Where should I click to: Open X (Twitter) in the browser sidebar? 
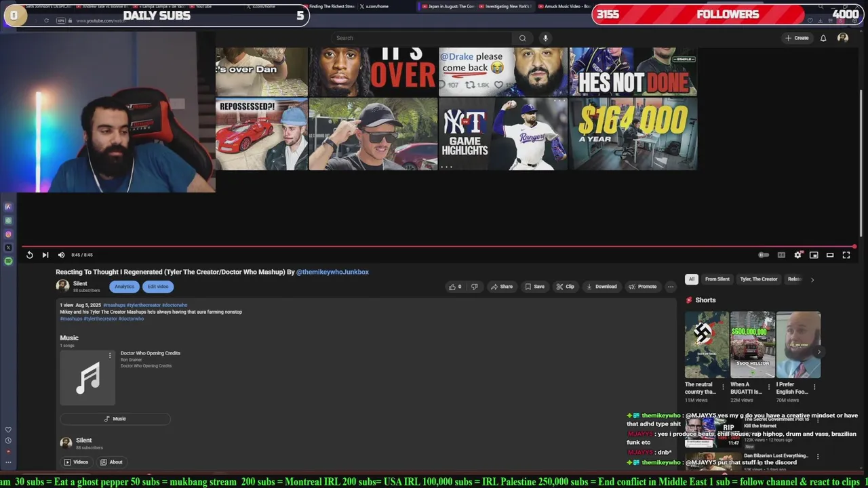point(8,248)
